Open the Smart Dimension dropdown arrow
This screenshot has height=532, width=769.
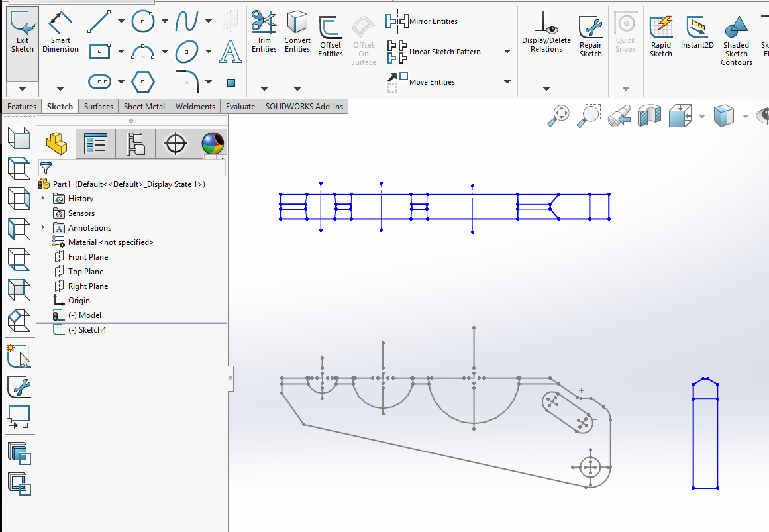[60, 89]
